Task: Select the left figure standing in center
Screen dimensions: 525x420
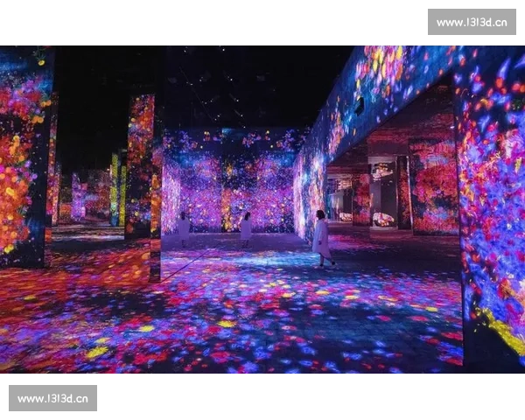Action: (x=184, y=227)
